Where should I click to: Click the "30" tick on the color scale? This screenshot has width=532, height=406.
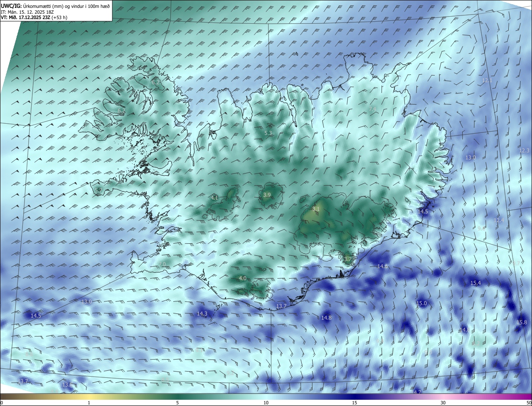pos(443,403)
